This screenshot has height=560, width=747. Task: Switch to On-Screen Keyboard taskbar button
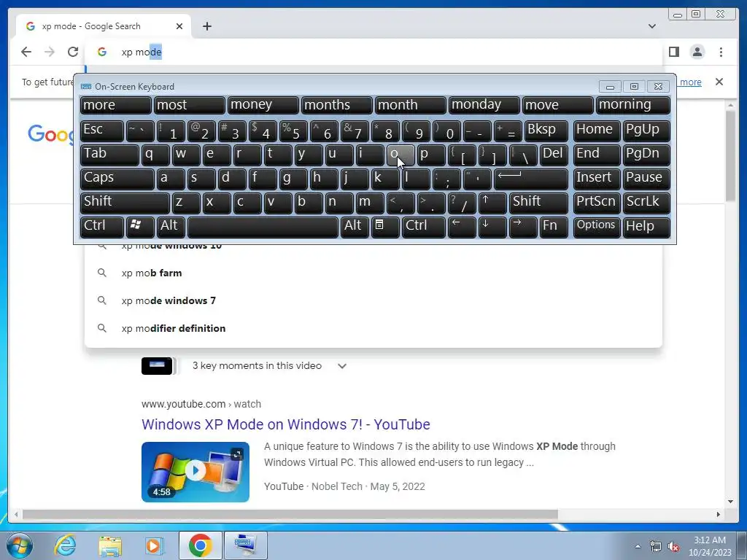pos(245,545)
